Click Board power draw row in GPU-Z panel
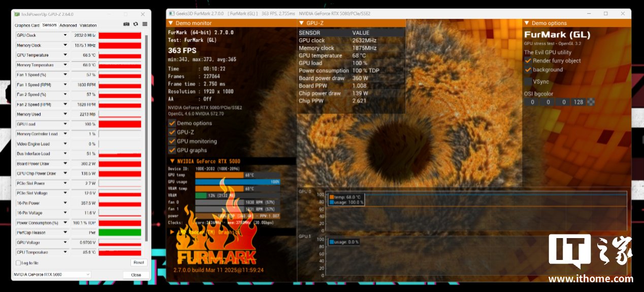Image resolution: width=644 pixels, height=292 pixels. 351,78
